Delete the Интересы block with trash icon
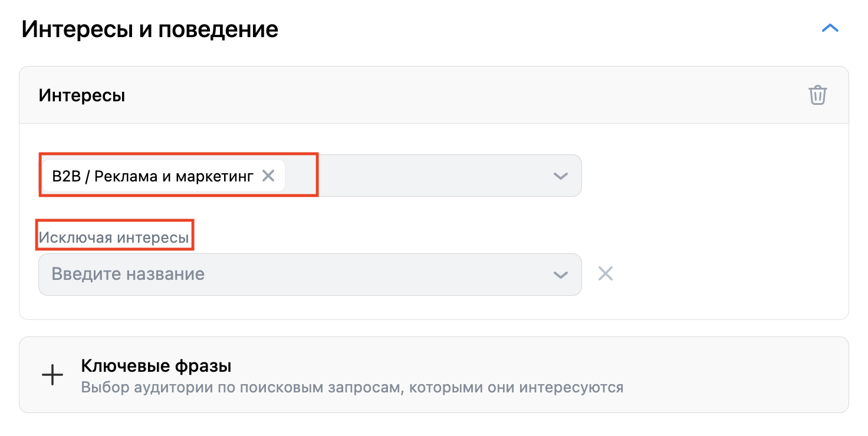 point(817,95)
